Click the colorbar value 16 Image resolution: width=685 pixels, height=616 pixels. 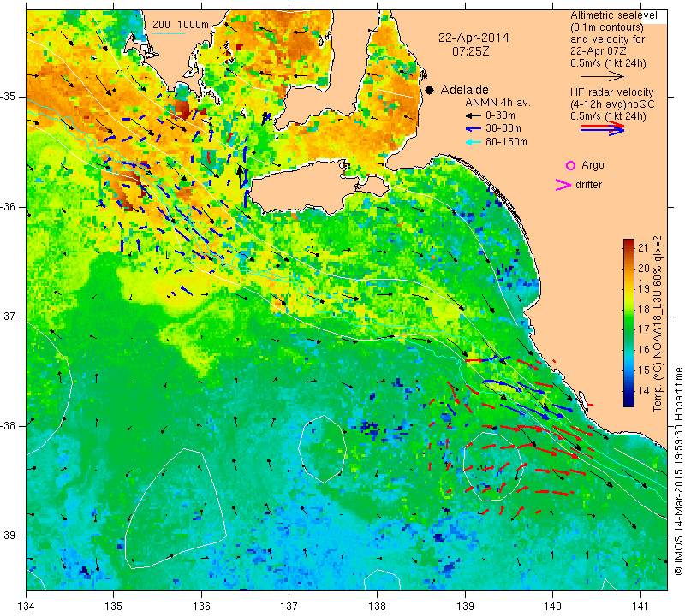click(644, 350)
